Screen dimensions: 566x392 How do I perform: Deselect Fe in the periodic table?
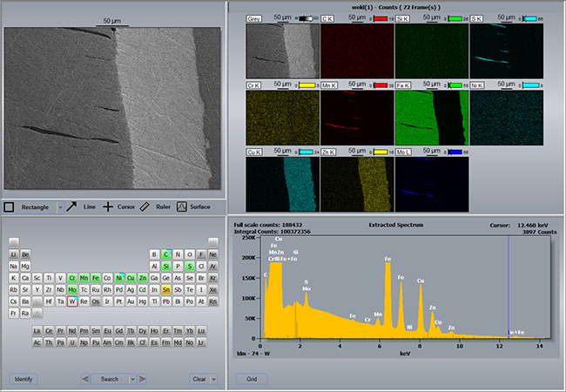click(x=96, y=277)
